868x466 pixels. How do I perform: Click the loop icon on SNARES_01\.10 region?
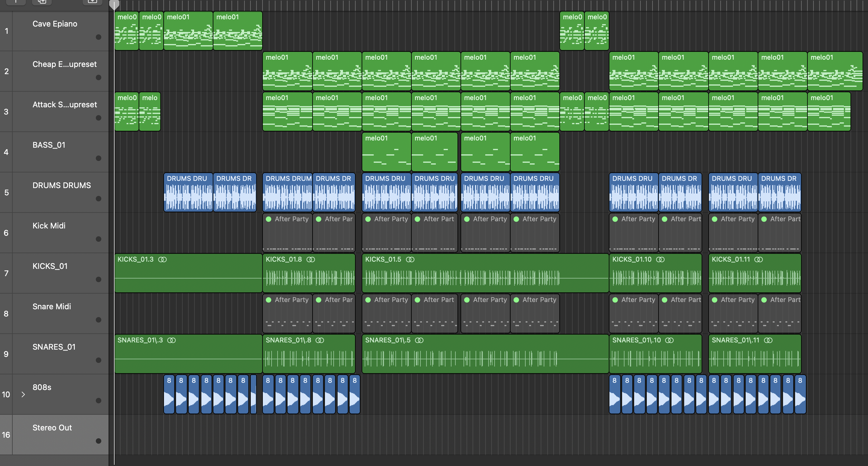pyautogui.click(x=669, y=340)
